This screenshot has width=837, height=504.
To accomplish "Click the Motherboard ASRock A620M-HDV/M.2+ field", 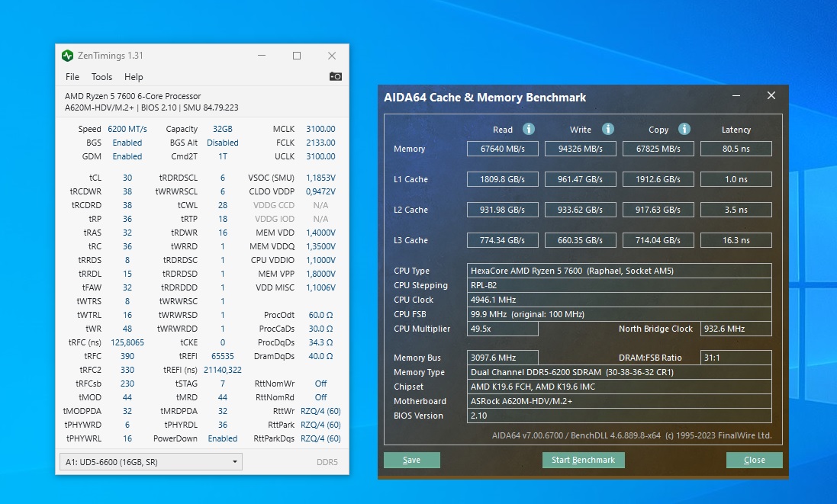I will coord(620,401).
